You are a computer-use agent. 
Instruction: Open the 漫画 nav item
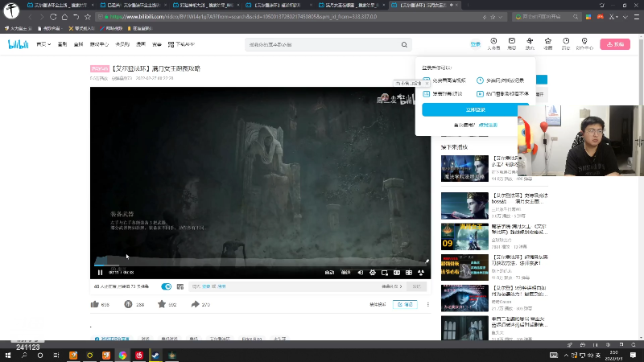(x=141, y=44)
